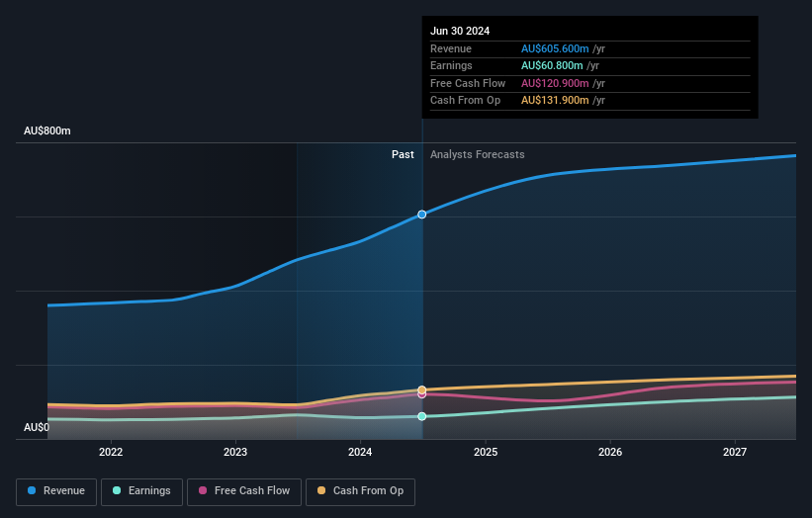Click the Analysts Forecasts label
Screen dimensions: 812x518
tap(477, 154)
